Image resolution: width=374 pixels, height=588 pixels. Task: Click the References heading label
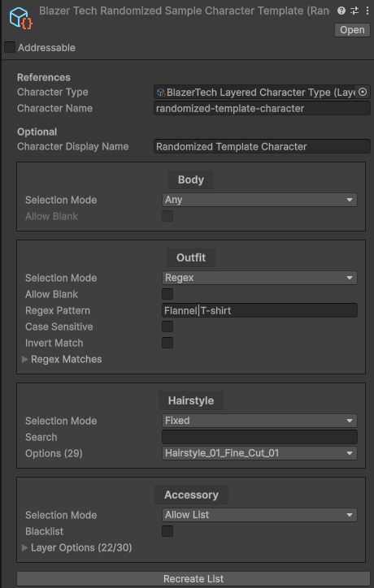[44, 77]
